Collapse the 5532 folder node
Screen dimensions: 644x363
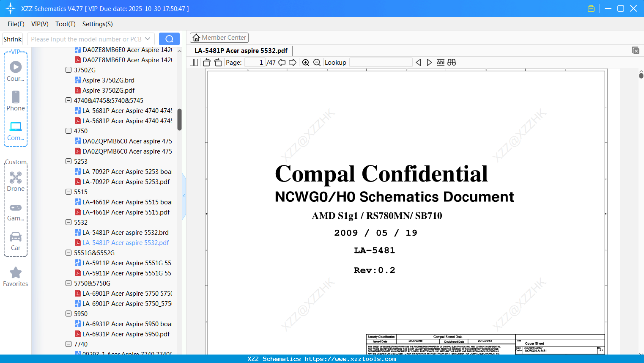click(x=69, y=222)
